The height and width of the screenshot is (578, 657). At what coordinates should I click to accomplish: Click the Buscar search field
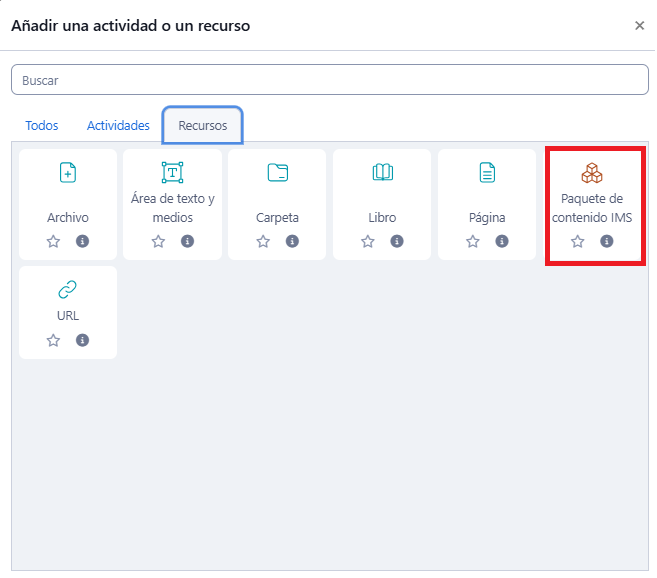pyautogui.click(x=329, y=80)
